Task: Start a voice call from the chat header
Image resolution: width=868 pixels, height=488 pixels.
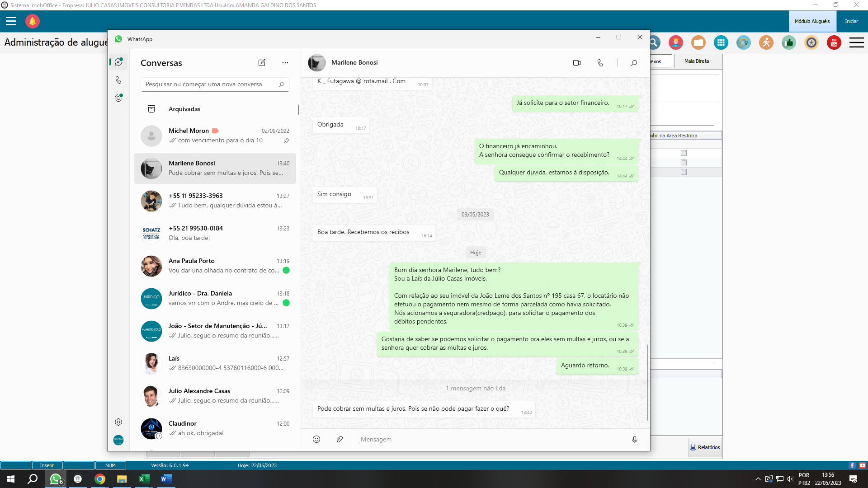Action: [x=600, y=63]
